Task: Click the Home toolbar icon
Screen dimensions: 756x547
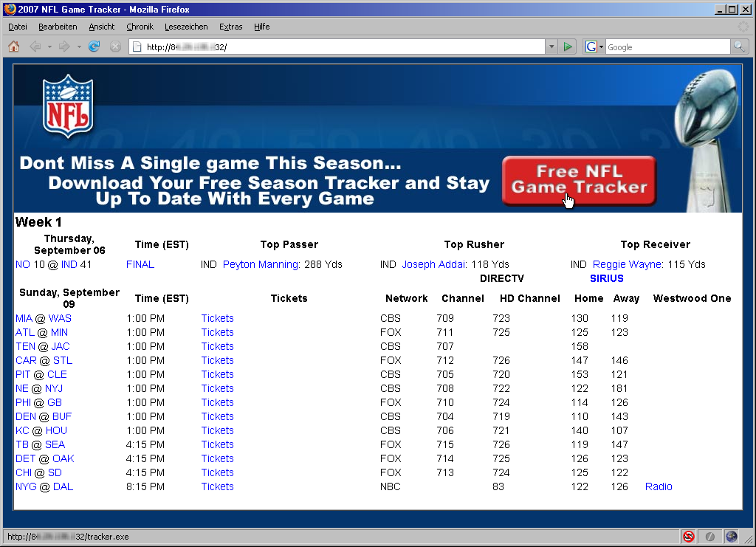Action: click(x=13, y=47)
